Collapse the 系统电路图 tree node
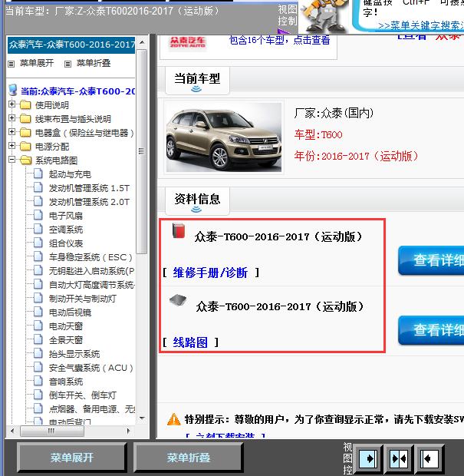 [x=12, y=160]
